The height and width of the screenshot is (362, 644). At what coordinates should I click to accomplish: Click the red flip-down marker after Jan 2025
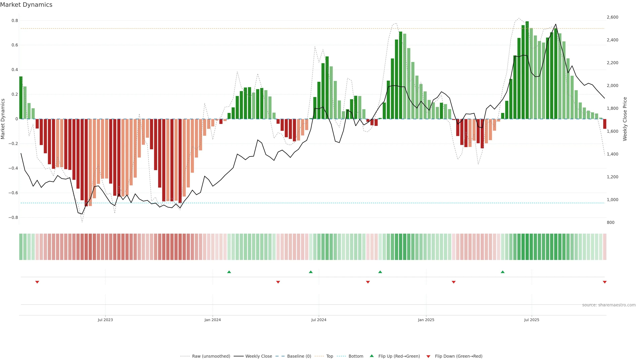(453, 282)
